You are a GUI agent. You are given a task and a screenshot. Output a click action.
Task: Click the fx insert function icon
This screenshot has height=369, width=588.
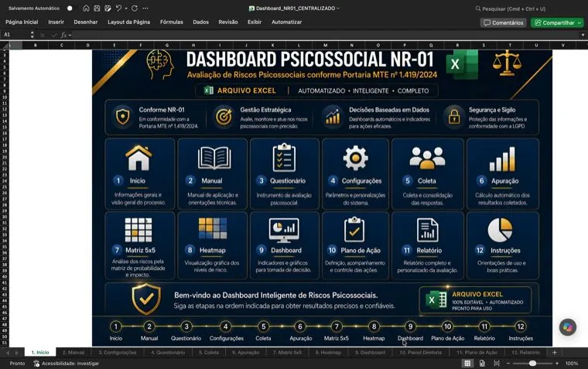click(64, 35)
